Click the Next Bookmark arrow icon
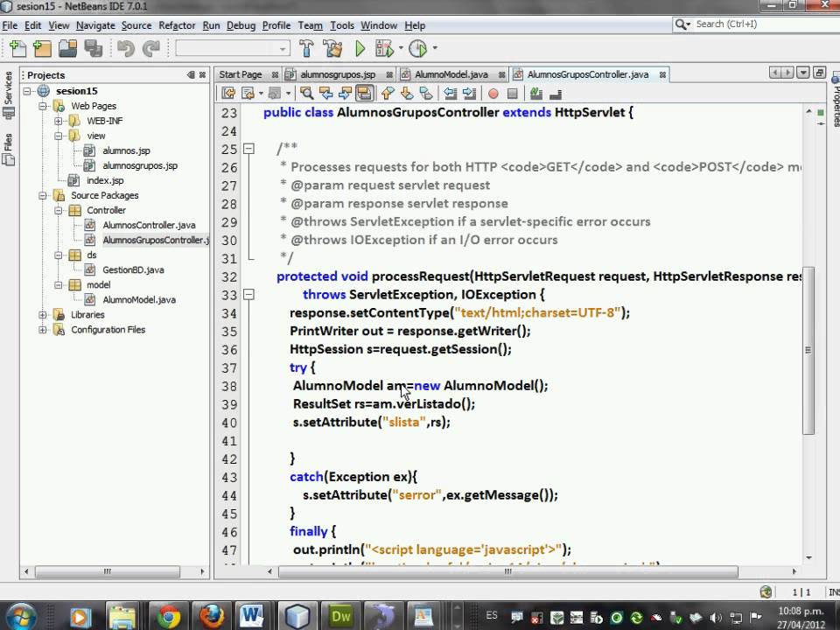 click(x=407, y=94)
